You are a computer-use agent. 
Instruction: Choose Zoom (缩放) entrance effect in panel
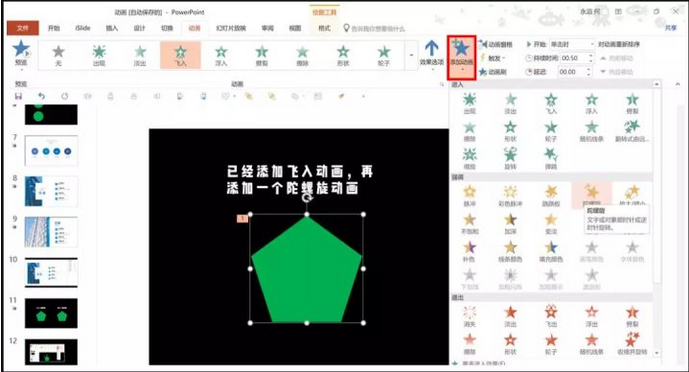pos(470,159)
